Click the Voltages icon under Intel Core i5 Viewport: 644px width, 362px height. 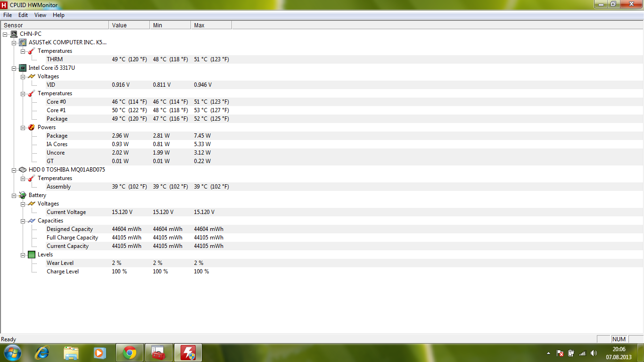[x=32, y=76]
